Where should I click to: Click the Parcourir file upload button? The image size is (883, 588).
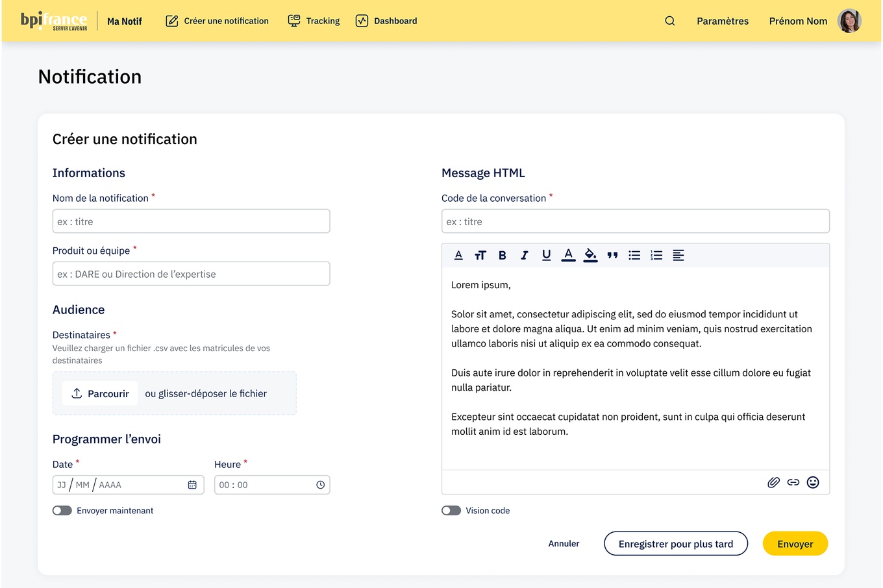(x=100, y=393)
